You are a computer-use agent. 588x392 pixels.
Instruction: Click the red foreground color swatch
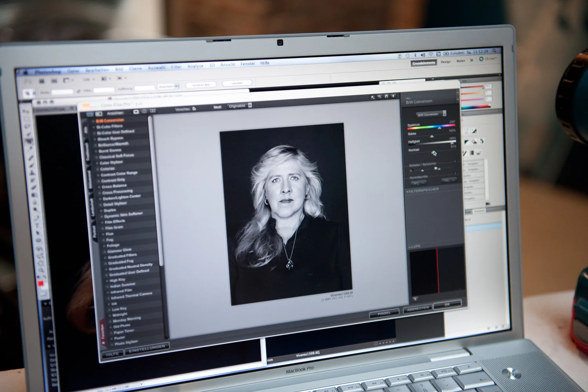pyautogui.click(x=40, y=283)
